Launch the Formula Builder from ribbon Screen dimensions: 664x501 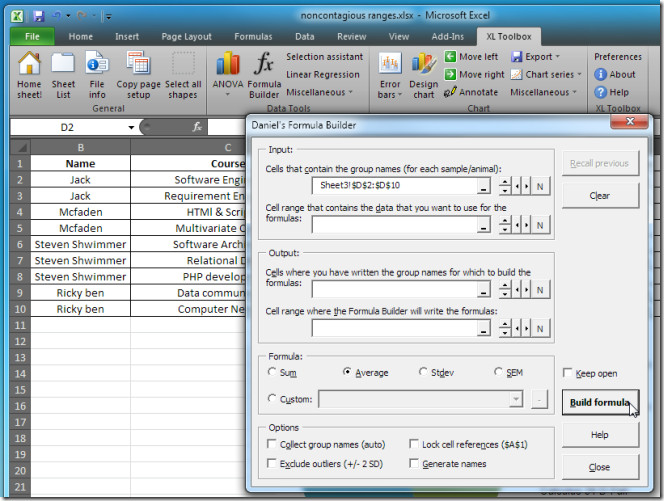(x=264, y=75)
